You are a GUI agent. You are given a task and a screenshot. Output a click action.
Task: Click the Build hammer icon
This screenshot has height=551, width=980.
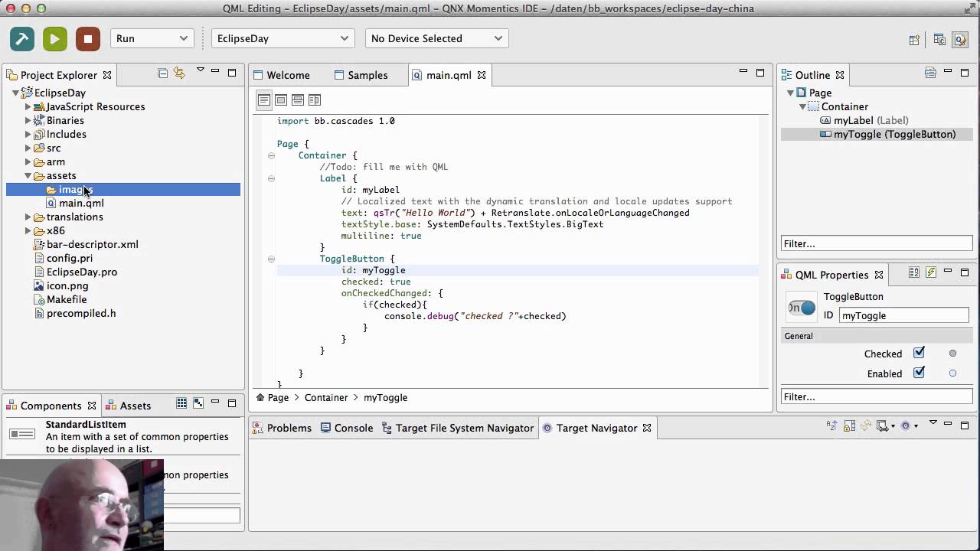click(22, 38)
